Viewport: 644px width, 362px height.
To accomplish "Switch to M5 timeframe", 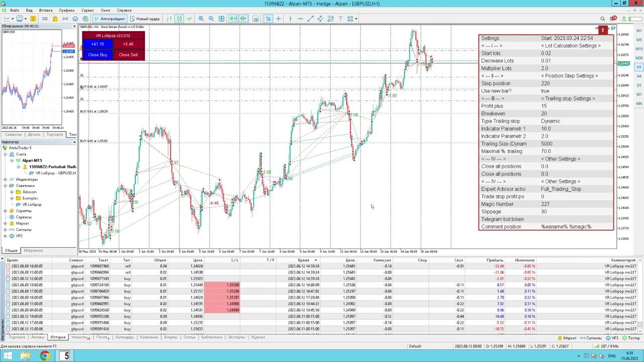I will coord(639,40).
